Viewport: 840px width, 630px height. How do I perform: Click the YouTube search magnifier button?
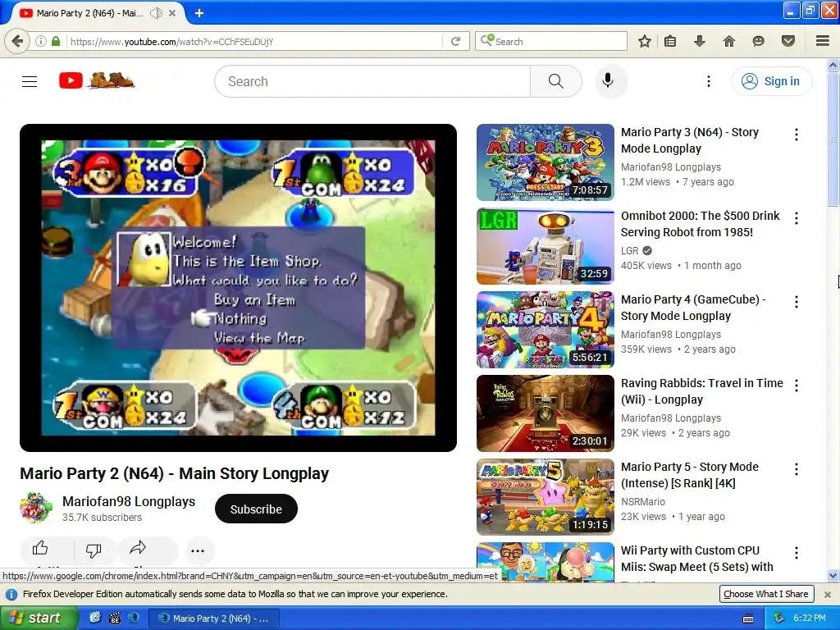[x=556, y=81]
